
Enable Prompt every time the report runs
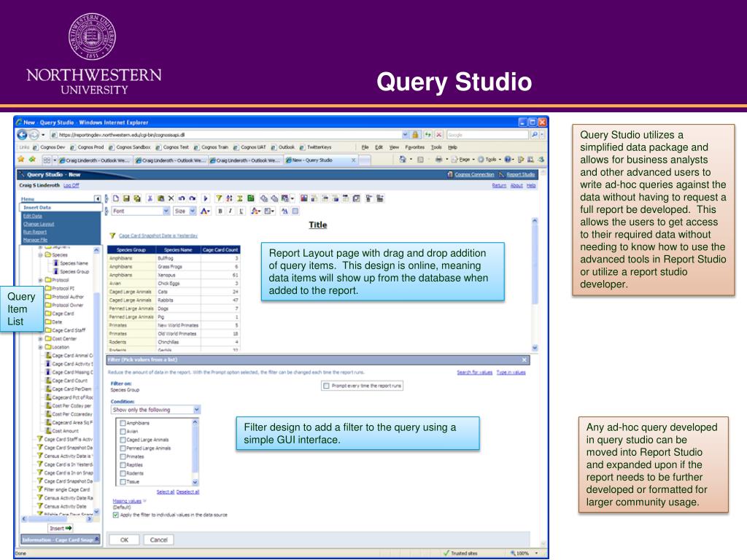point(326,386)
